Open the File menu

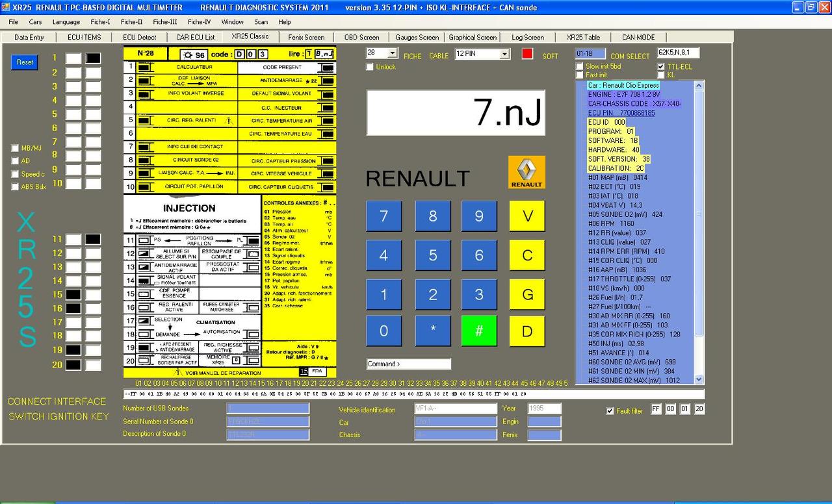click(x=13, y=22)
